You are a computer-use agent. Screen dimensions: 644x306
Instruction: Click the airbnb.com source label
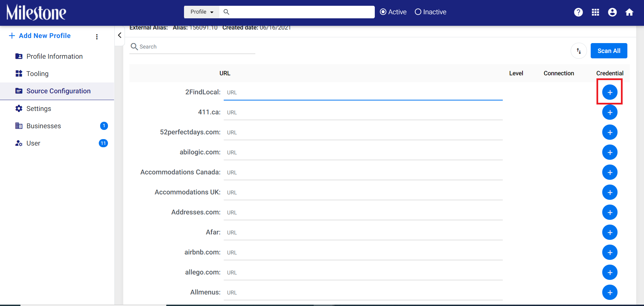pyautogui.click(x=202, y=252)
